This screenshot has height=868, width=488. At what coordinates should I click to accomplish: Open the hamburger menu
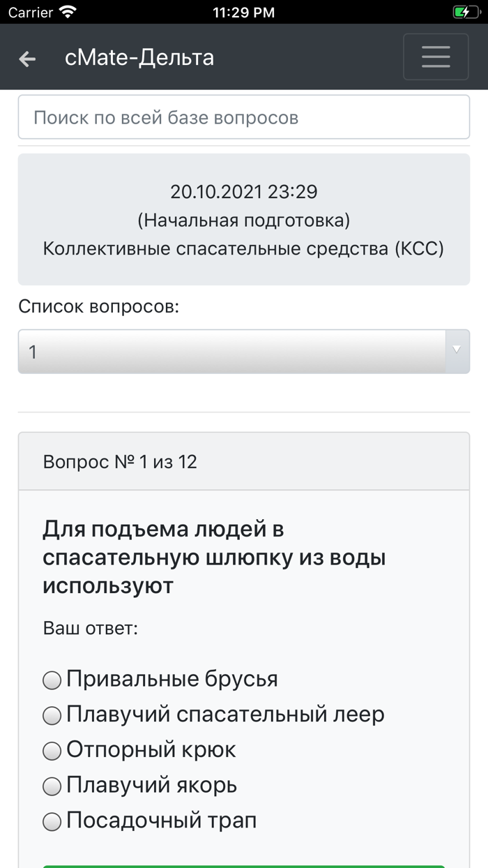pyautogui.click(x=436, y=57)
